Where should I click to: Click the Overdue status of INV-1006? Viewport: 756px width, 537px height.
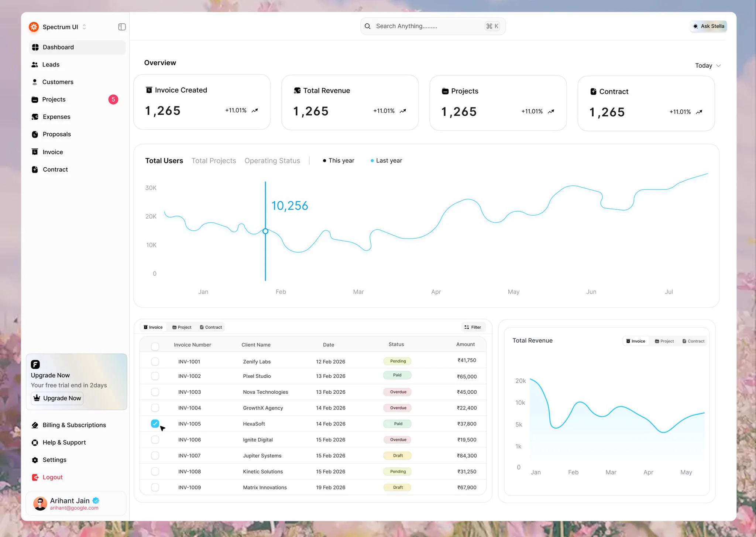(398, 439)
